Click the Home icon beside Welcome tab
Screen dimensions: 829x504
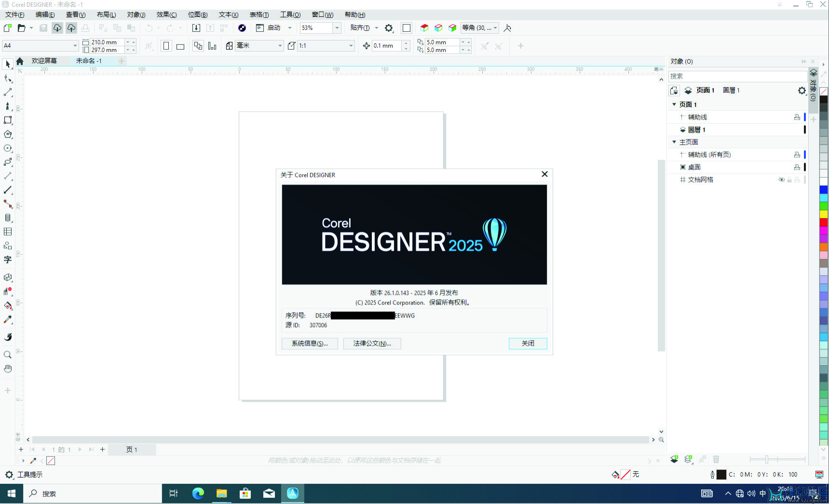pyautogui.click(x=20, y=61)
